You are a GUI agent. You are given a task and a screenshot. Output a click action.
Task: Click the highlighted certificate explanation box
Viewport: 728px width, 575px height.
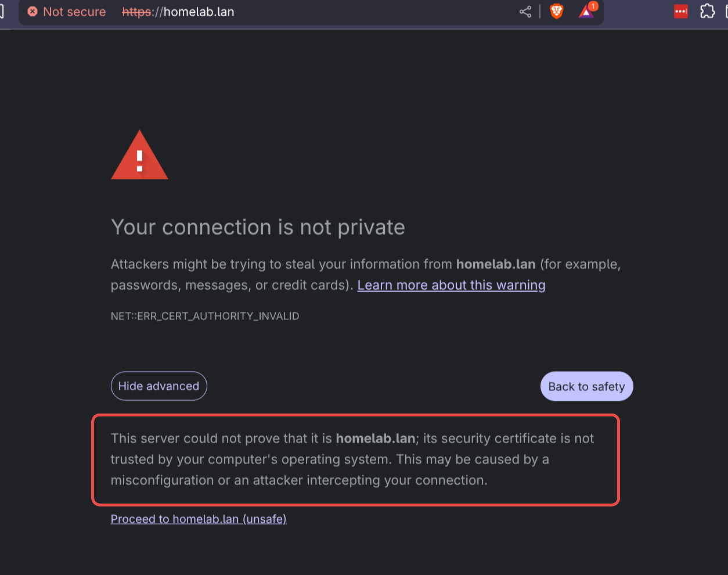[x=355, y=459]
